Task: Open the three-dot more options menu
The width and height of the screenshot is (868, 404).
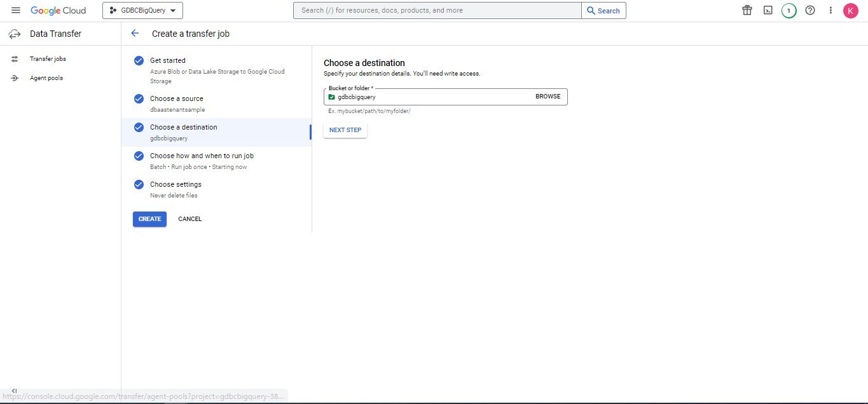Action: [830, 10]
